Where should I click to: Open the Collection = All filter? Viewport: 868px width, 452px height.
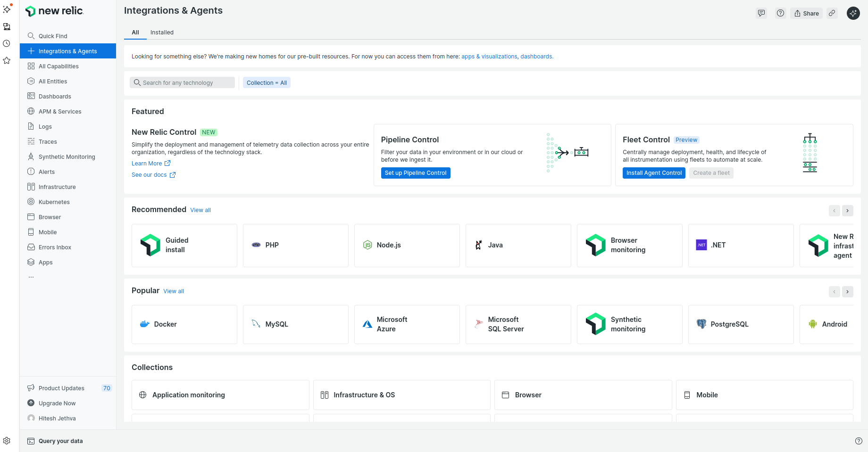[x=267, y=82]
